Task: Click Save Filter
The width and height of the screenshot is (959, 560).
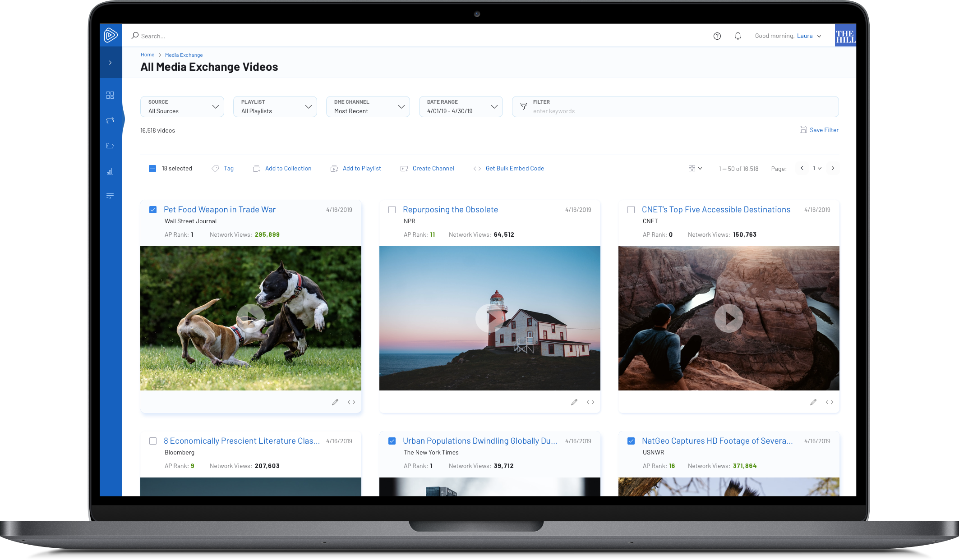Action: coord(819,130)
